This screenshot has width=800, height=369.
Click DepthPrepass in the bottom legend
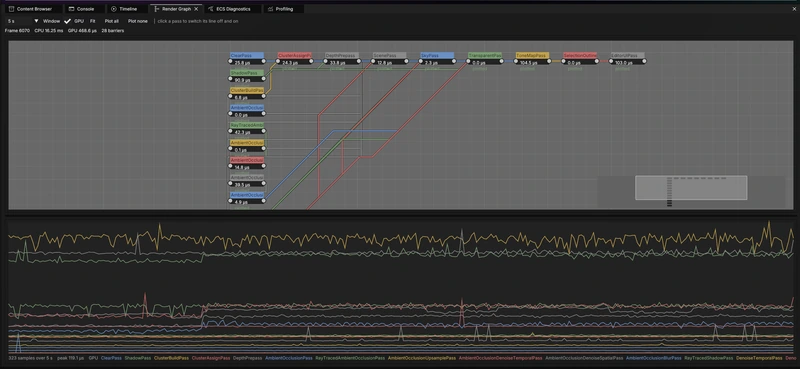(247, 358)
